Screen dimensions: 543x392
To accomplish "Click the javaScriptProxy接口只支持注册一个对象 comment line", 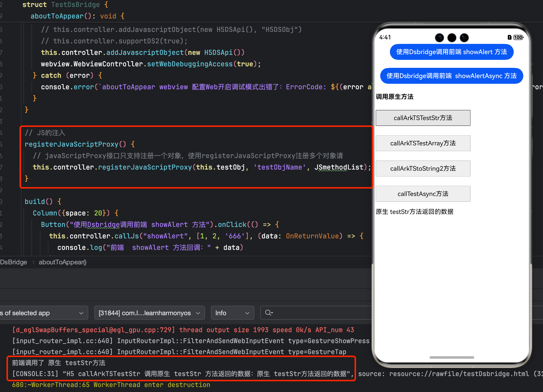I will [x=188, y=156].
